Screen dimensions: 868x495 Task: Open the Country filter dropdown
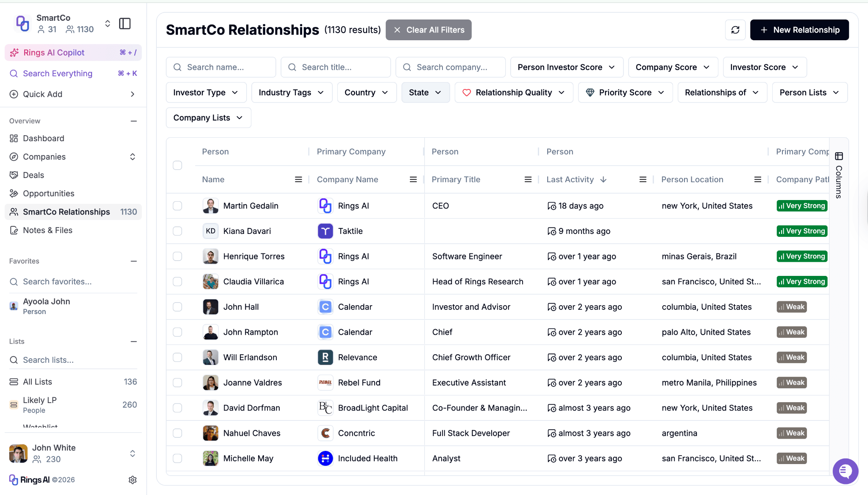pos(367,92)
